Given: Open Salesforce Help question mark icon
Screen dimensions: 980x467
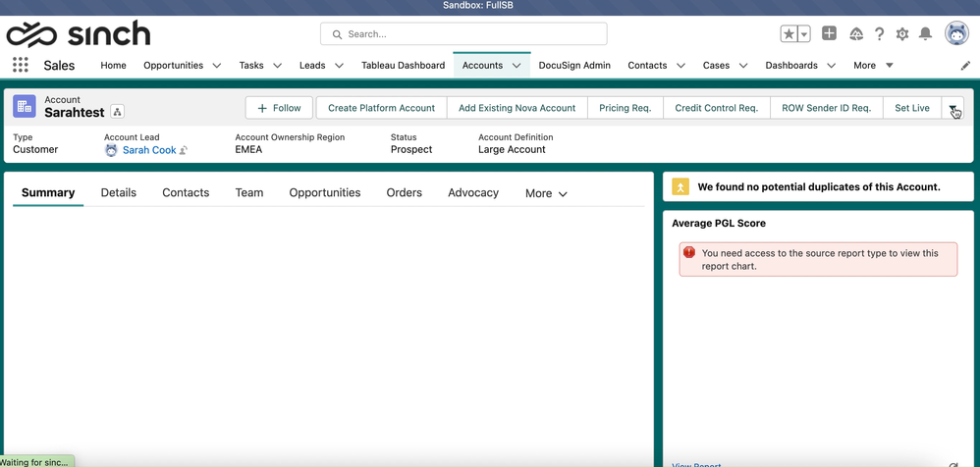Looking at the screenshot, I should [x=880, y=33].
